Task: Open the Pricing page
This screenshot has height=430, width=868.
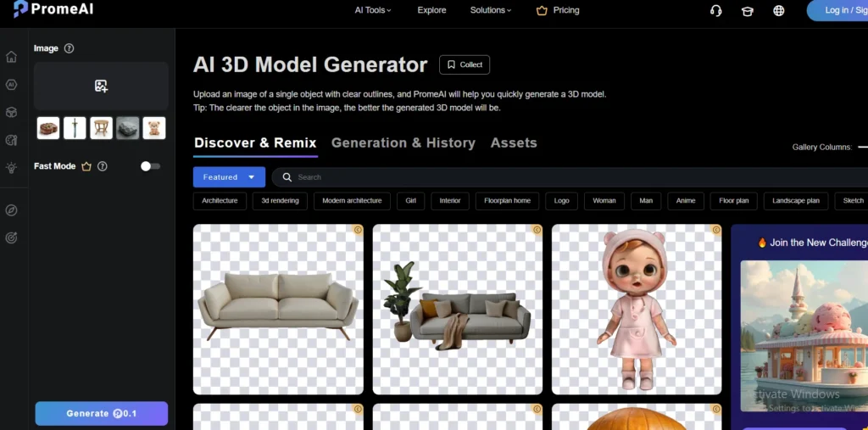Action: (x=558, y=10)
